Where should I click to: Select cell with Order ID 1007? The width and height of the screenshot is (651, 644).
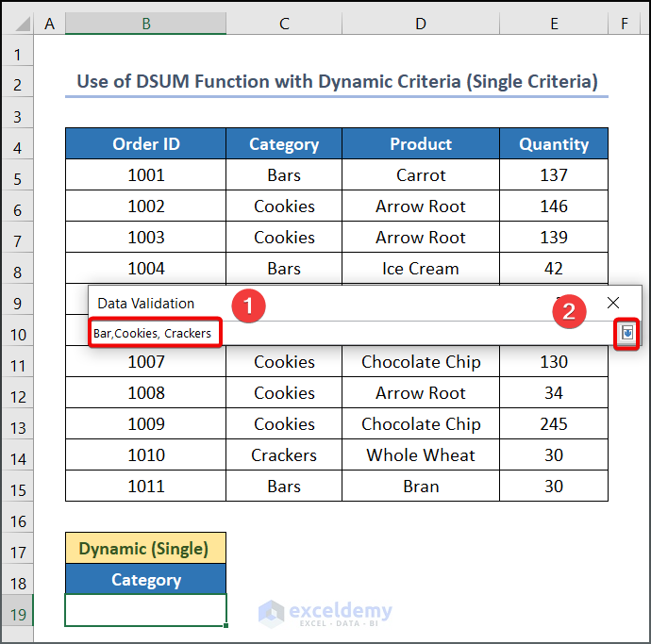pos(145,362)
